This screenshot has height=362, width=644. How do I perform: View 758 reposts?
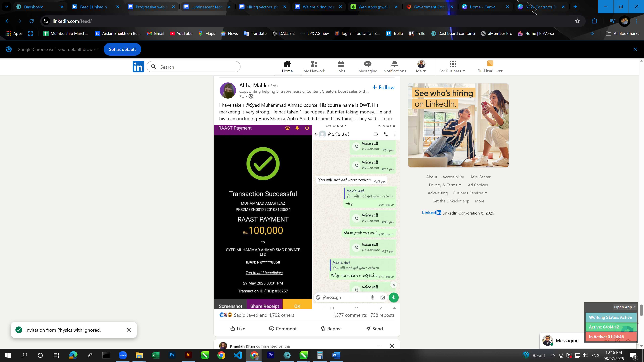click(x=383, y=315)
